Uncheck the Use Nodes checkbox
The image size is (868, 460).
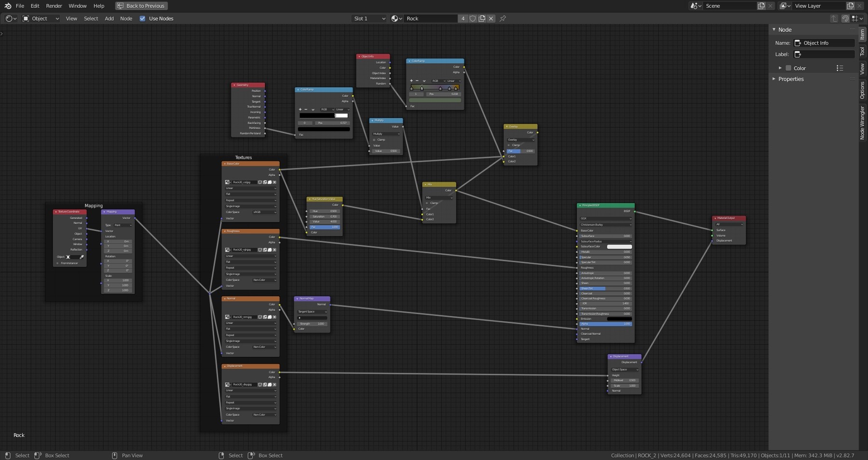[142, 18]
